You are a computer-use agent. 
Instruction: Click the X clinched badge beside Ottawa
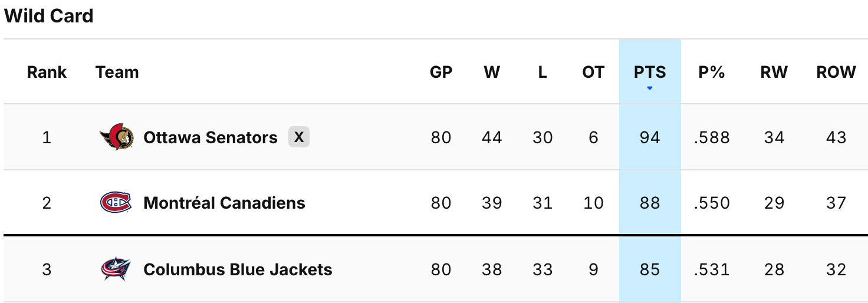(x=299, y=137)
